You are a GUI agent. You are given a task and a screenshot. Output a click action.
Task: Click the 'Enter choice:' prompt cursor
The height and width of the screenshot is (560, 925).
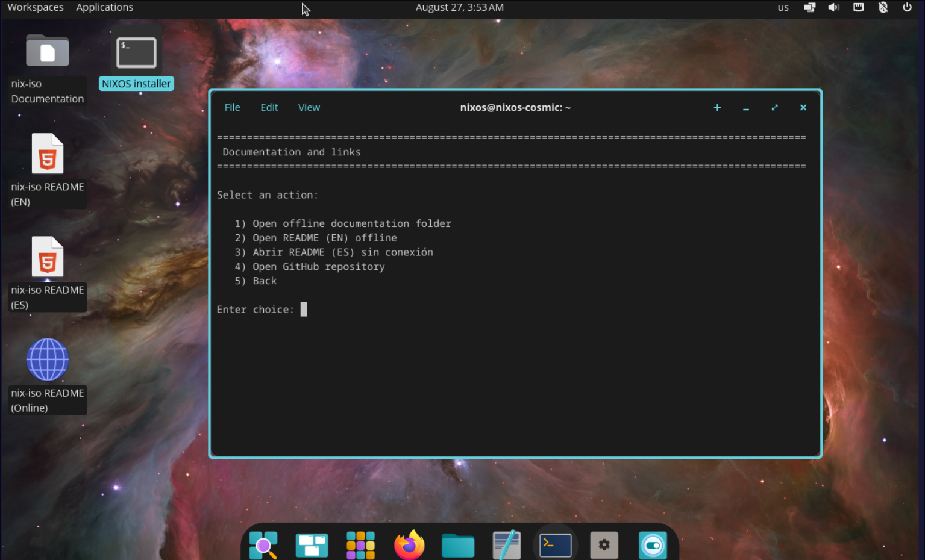pyautogui.click(x=304, y=309)
